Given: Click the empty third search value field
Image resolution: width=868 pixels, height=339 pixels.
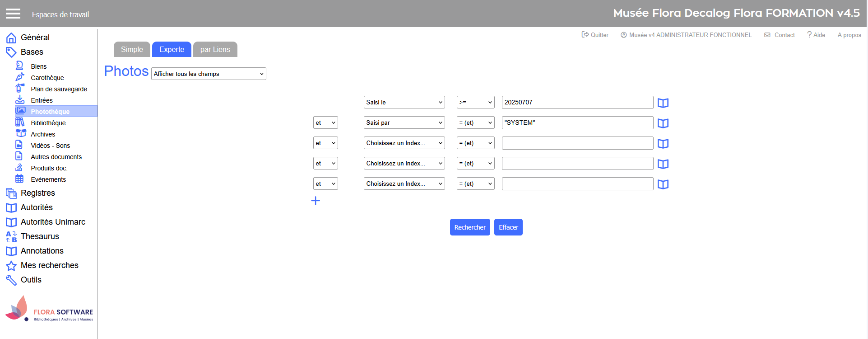Looking at the screenshot, I should tap(577, 143).
